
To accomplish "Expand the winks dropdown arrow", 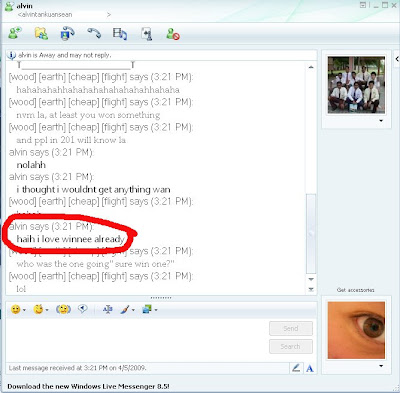I will pyautogui.click(x=47, y=310).
